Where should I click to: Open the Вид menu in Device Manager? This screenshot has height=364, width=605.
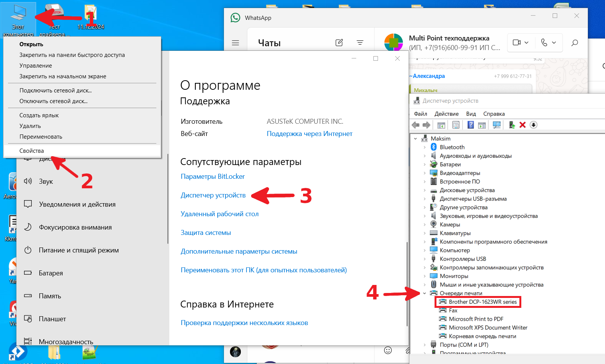click(x=471, y=114)
